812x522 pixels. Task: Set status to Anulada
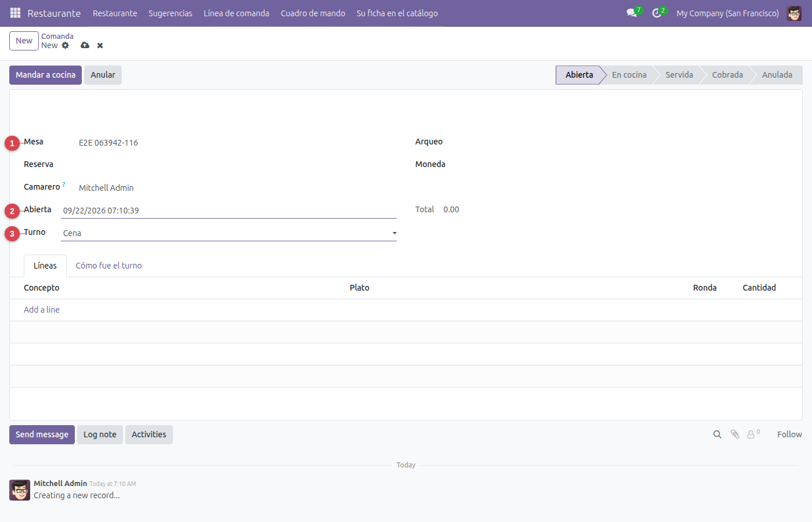pos(777,75)
